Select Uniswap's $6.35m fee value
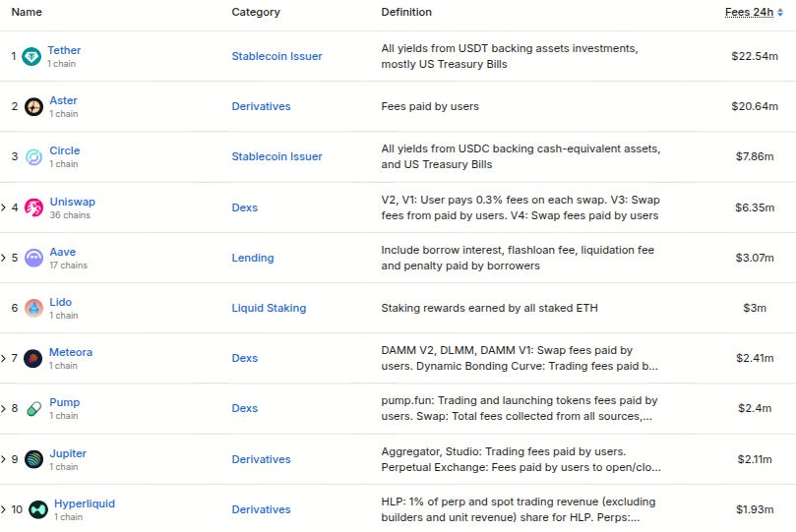Screen dimensions: 796x532 755,207
